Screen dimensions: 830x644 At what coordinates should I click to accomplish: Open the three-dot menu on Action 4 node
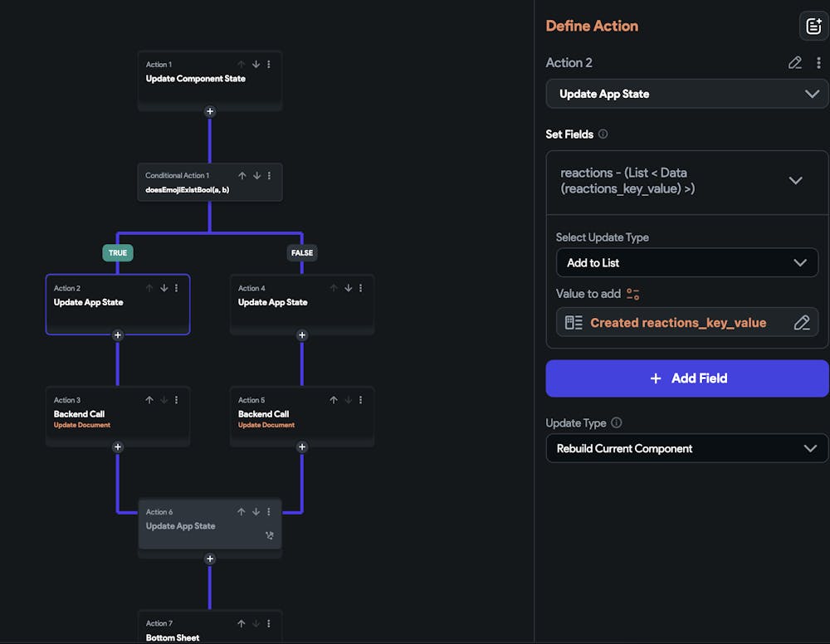[x=360, y=288]
